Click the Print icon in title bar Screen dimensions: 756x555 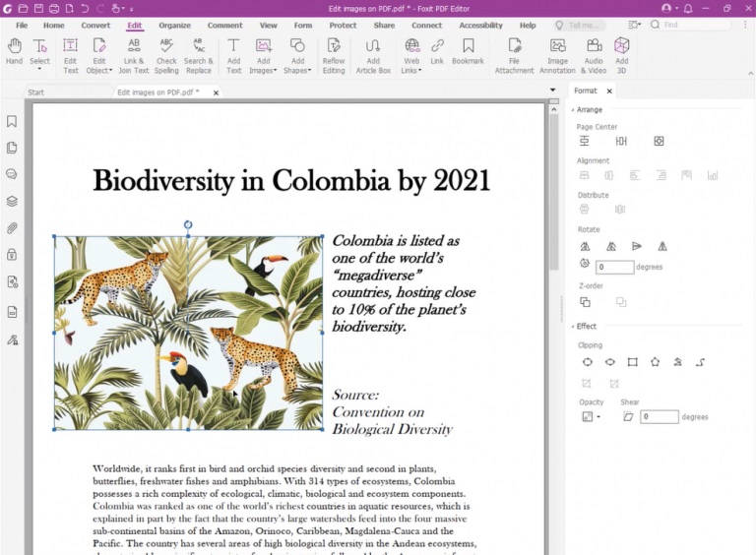[x=54, y=8]
